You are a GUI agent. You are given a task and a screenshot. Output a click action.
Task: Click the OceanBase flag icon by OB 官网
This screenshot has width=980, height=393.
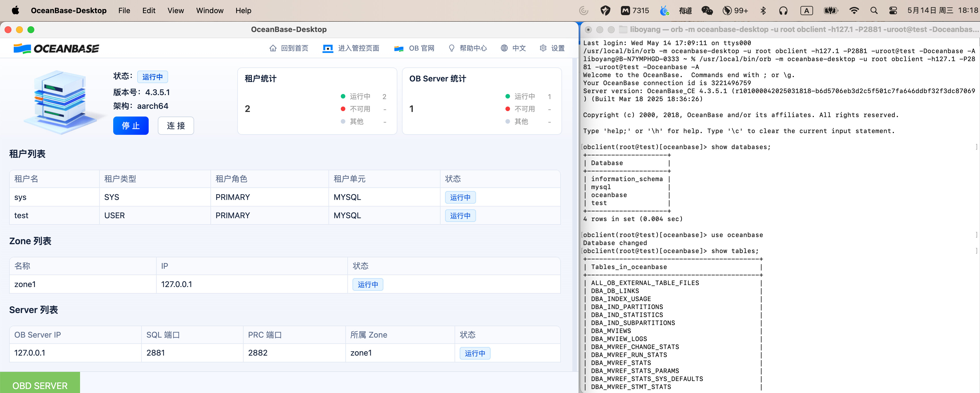(x=399, y=48)
